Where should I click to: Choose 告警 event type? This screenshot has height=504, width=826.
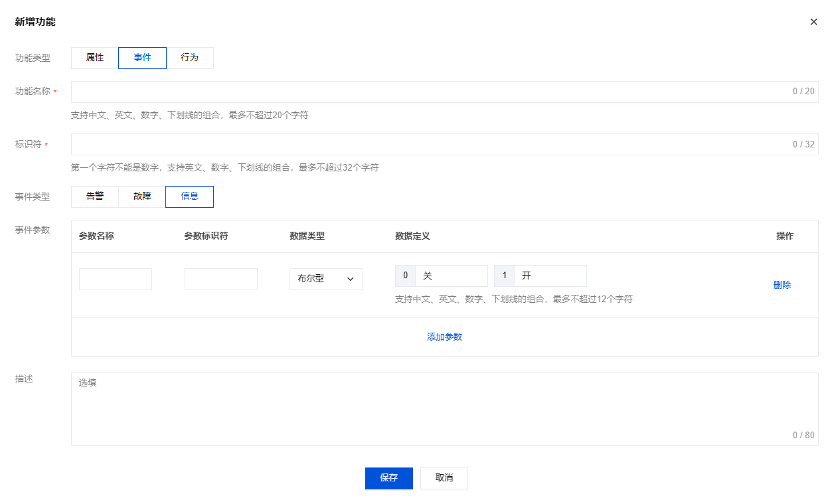point(95,197)
